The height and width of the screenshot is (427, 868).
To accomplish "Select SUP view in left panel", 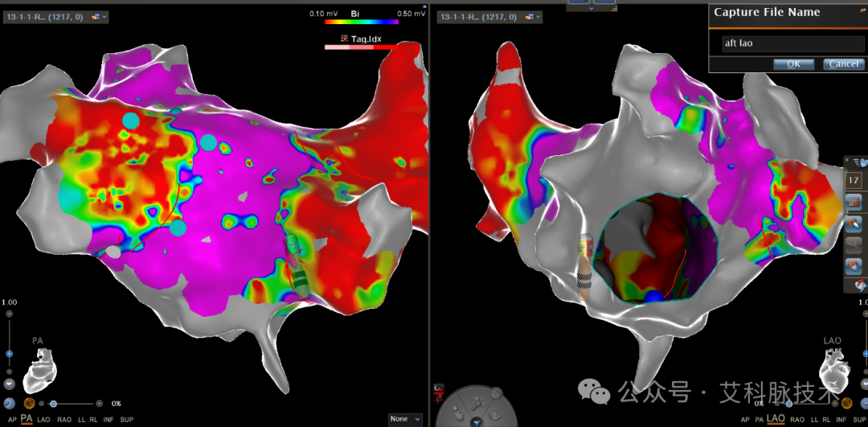I will pos(127,420).
